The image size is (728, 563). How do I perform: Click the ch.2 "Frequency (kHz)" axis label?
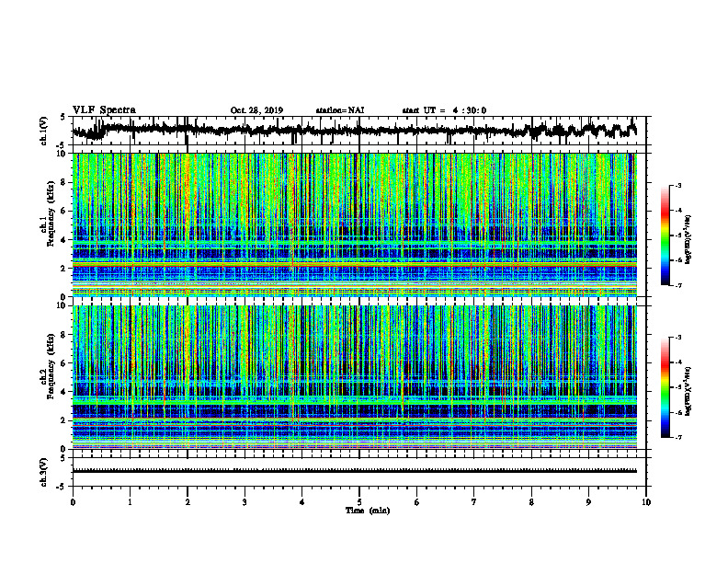pos(51,366)
